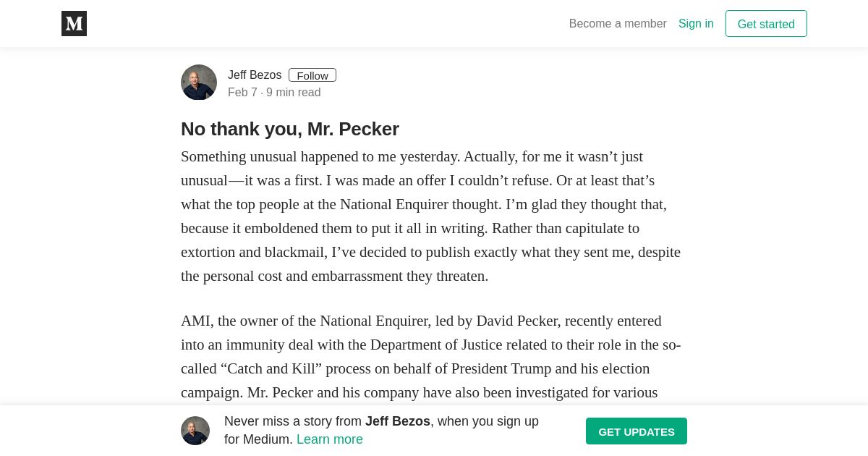Click the Never miss a story text
Viewport: 868px width, 456px height.
(x=293, y=421)
